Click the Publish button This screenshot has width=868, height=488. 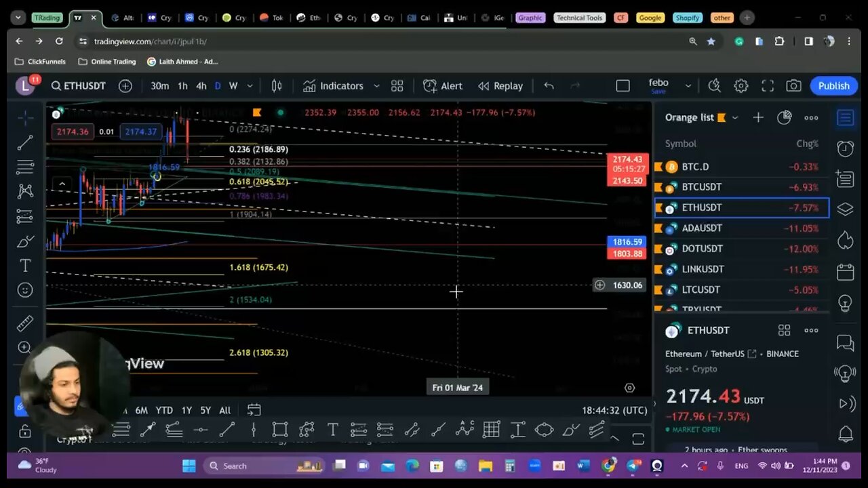pos(833,86)
